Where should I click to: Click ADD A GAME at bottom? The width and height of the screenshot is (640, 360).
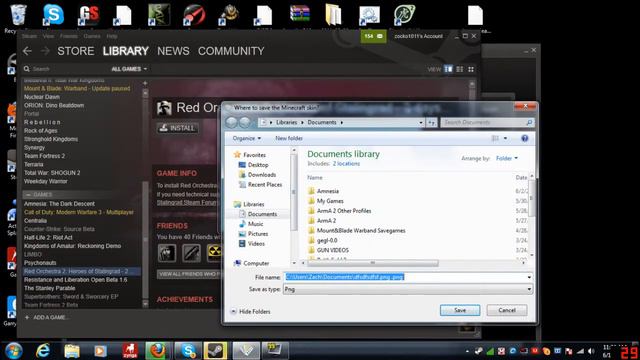(46, 317)
